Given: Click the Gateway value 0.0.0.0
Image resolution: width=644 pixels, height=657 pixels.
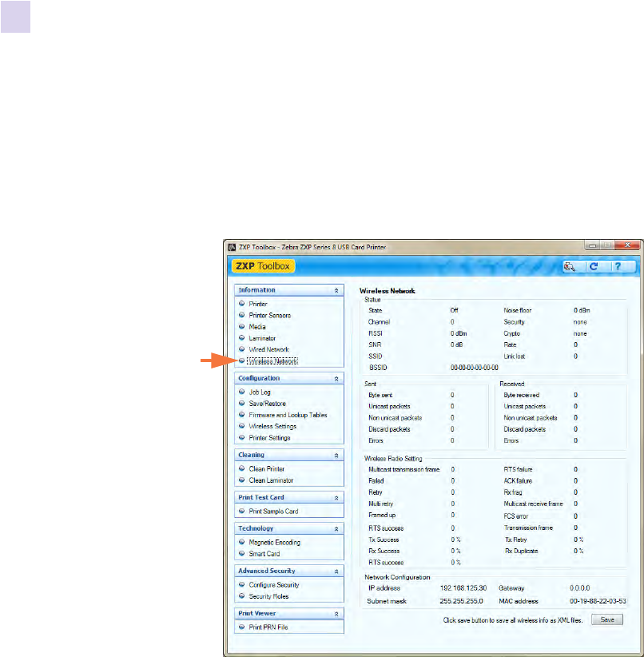Looking at the screenshot, I should [x=579, y=588].
